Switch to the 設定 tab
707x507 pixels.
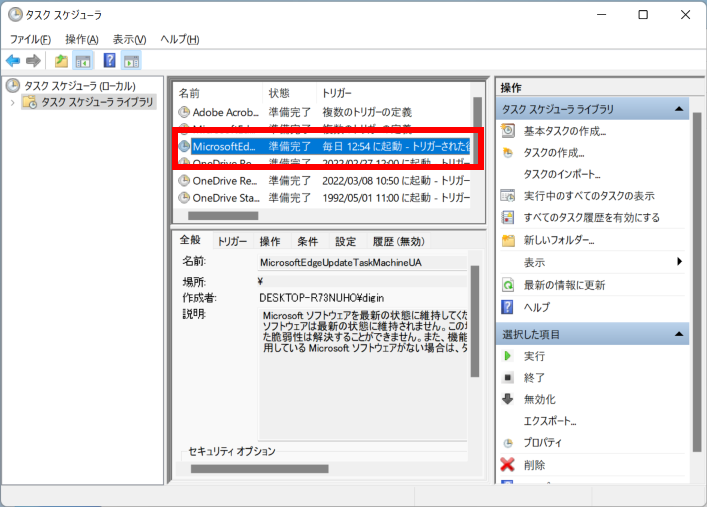346,241
